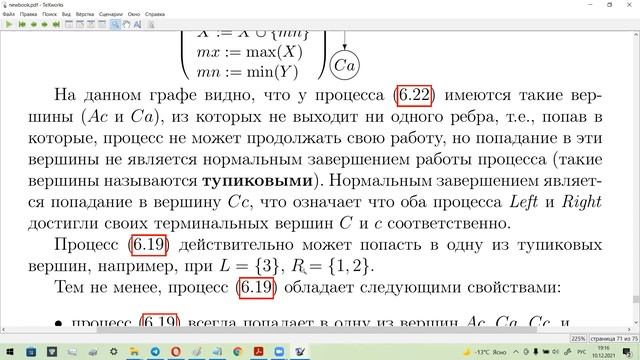Follow the 6.19 link in the bullet item
Screen dimensions: 640x360
tap(159, 320)
